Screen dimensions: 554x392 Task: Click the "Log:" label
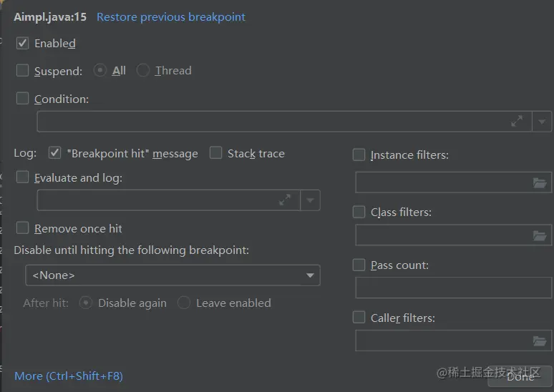25,153
